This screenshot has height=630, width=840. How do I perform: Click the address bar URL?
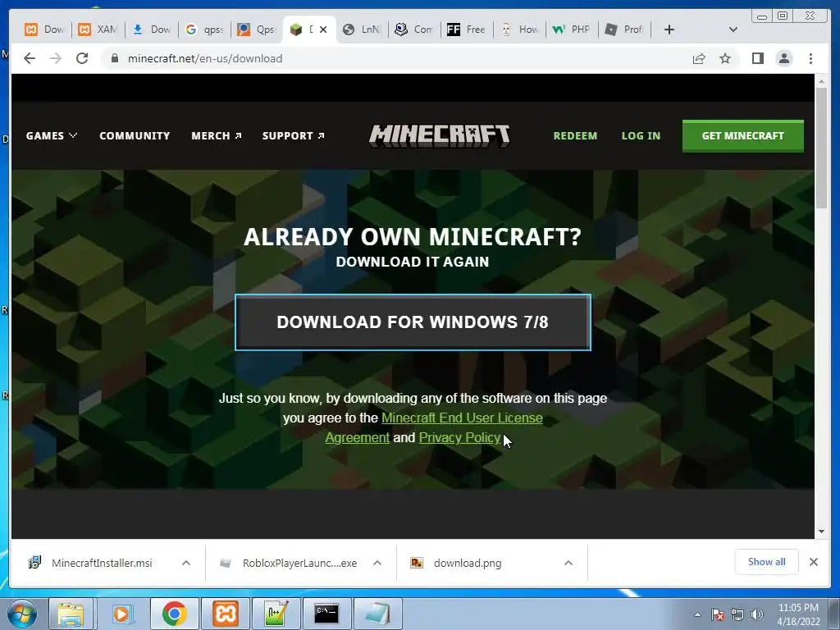point(204,58)
